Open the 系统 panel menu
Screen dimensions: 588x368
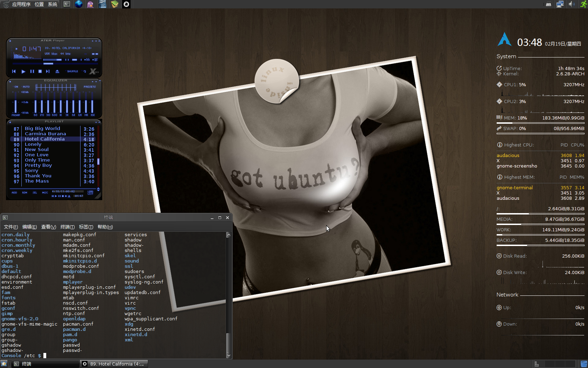click(x=52, y=4)
